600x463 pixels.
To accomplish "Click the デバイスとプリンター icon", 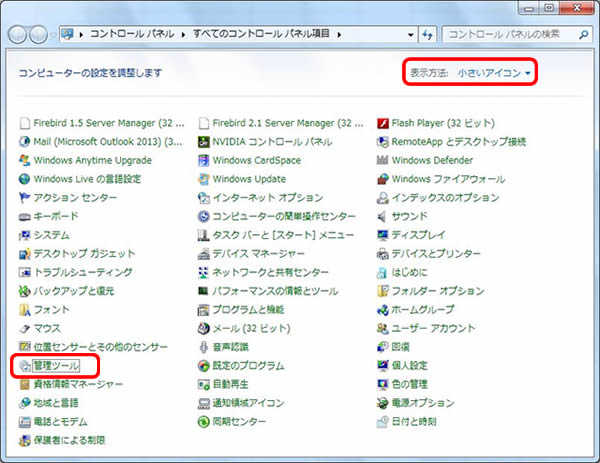I will (383, 254).
